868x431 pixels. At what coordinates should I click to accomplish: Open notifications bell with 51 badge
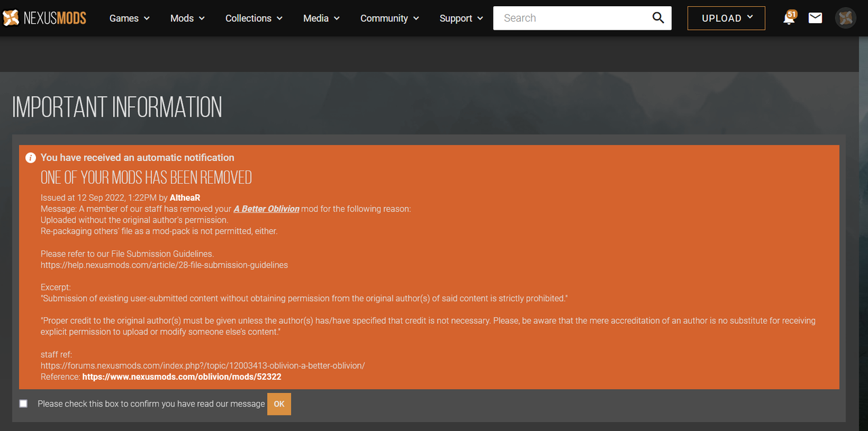click(789, 18)
